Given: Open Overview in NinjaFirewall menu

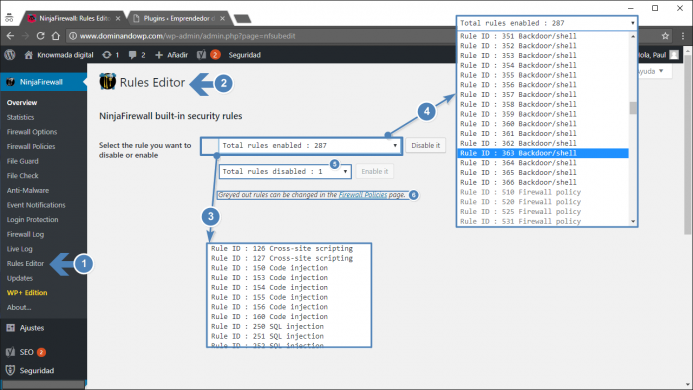Looking at the screenshot, I should (x=22, y=103).
